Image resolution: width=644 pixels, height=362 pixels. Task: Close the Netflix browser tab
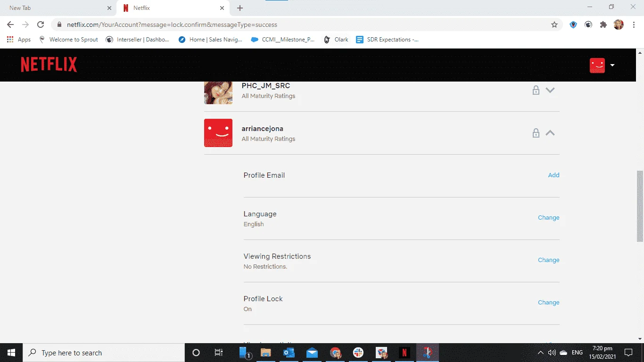(x=222, y=8)
